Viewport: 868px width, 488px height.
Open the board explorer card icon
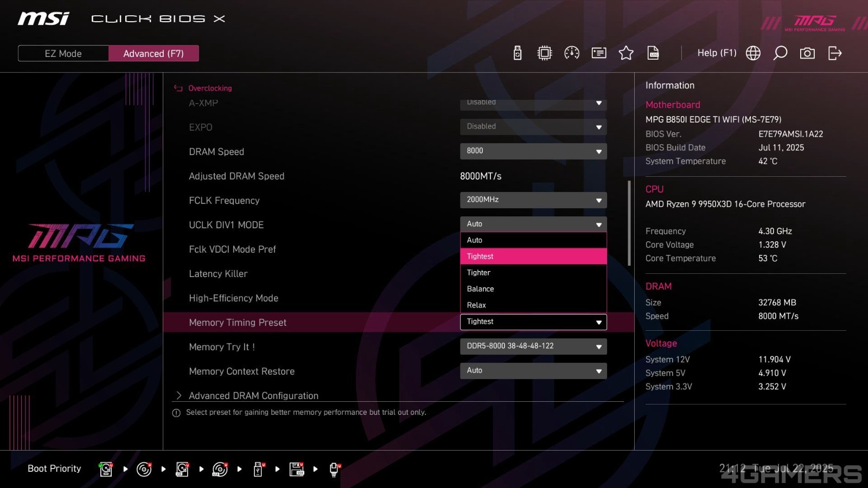pos(599,53)
